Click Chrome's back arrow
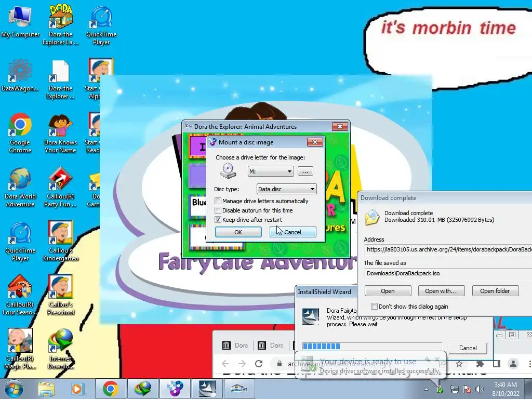 (x=225, y=364)
